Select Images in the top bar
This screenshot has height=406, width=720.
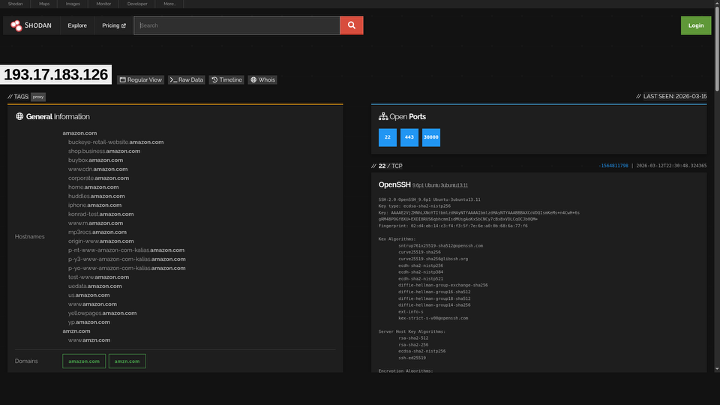[x=73, y=4]
